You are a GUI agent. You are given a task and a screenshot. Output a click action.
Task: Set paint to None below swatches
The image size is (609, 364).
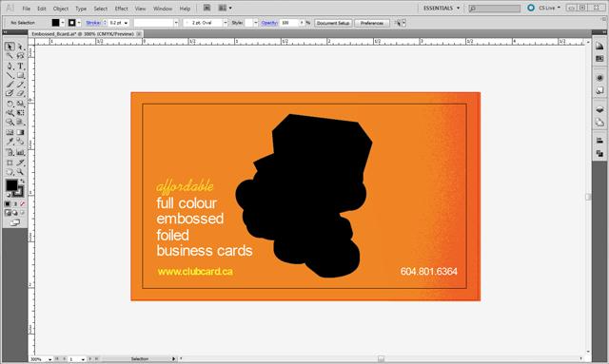23,203
